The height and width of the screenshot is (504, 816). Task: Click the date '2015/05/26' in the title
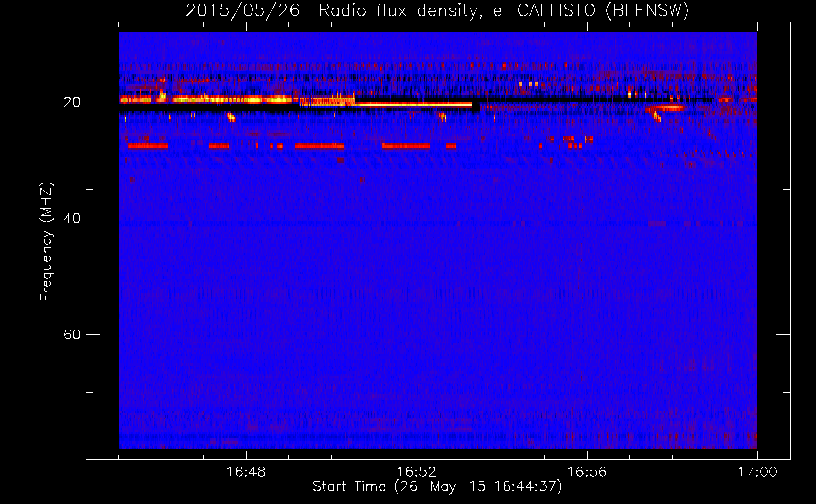[243, 10]
